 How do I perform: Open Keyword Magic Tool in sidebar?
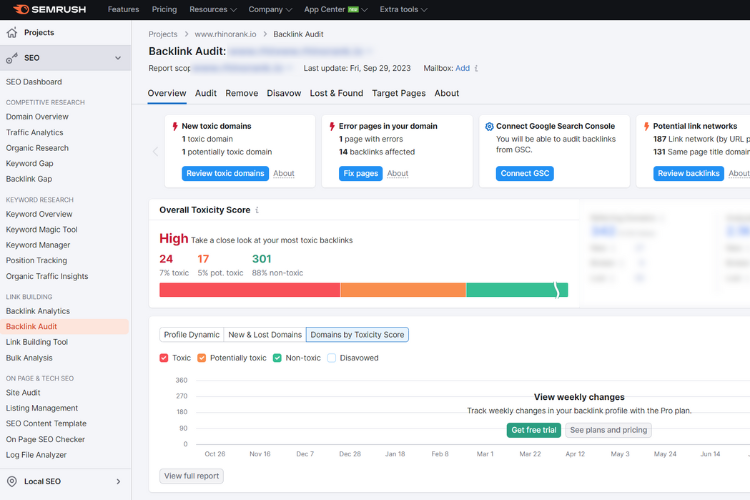pyautogui.click(x=42, y=230)
